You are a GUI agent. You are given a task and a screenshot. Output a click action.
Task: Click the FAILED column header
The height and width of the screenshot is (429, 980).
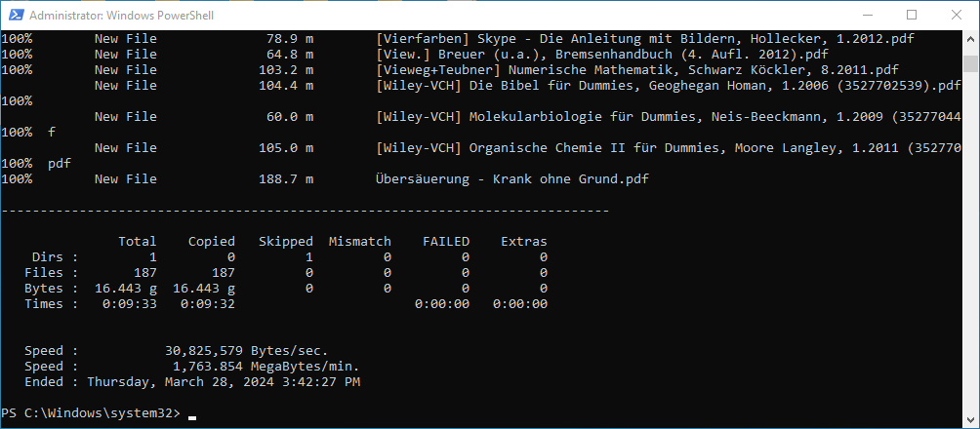click(446, 242)
